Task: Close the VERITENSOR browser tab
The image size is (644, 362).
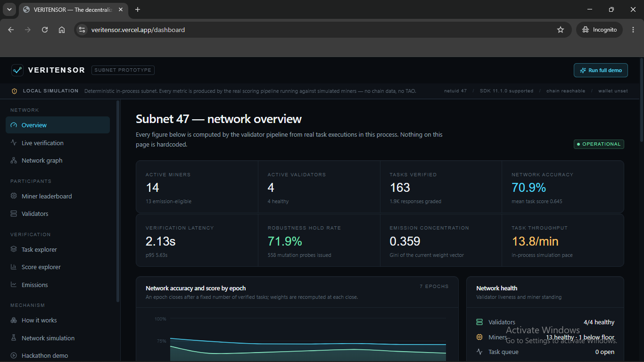Action: click(120, 9)
